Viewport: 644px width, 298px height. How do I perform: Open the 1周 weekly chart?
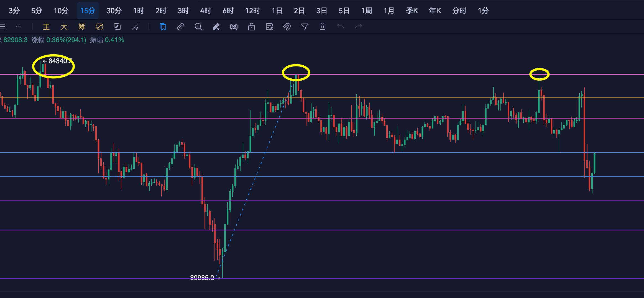coord(367,11)
